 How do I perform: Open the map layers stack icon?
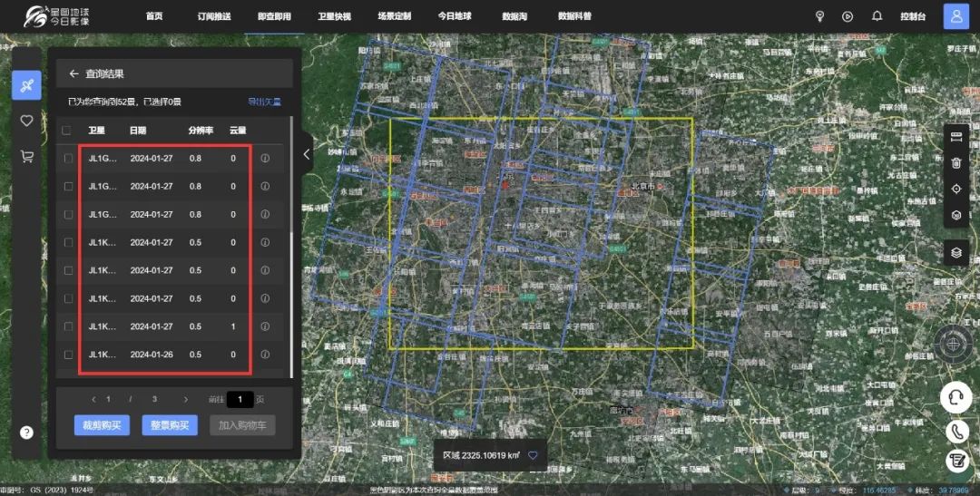956,253
